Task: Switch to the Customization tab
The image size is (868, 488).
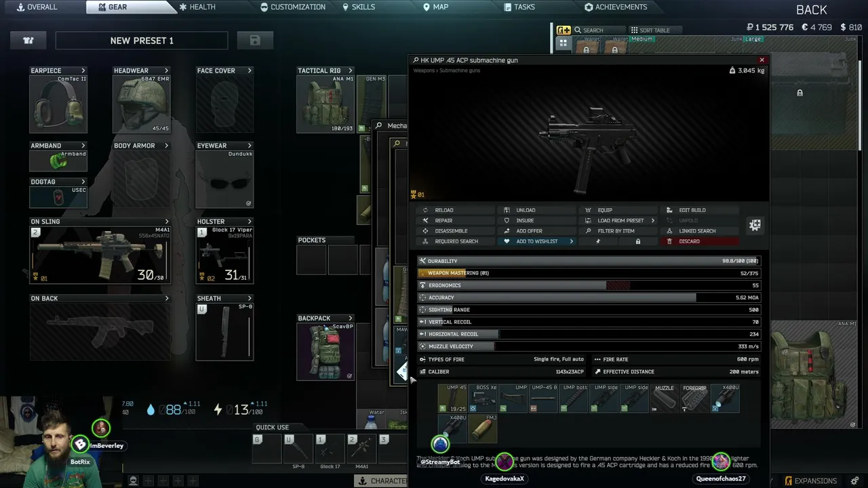Action: [x=293, y=7]
